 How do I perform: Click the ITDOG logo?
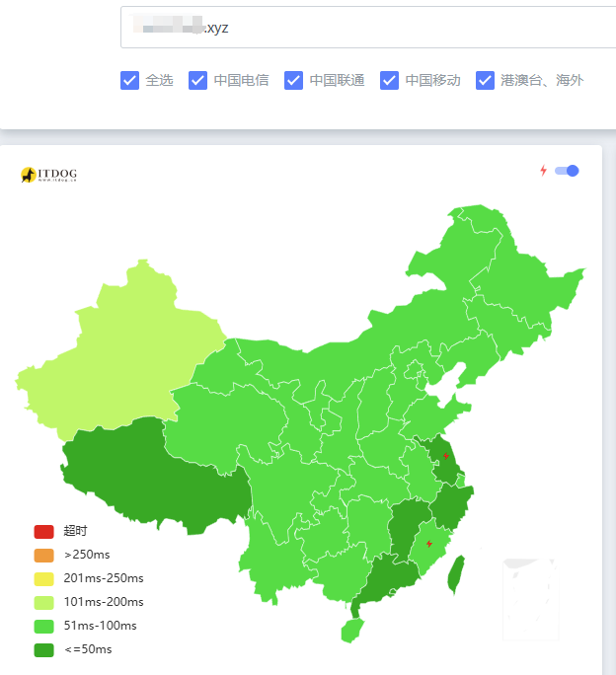point(48,175)
